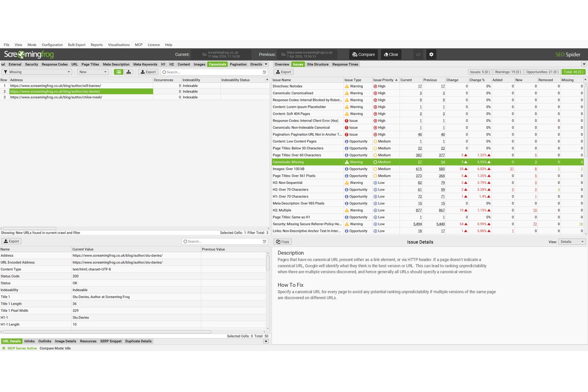
Task: Click horizontal scrollbar under left URL table
Action: pyautogui.click(x=30, y=228)
